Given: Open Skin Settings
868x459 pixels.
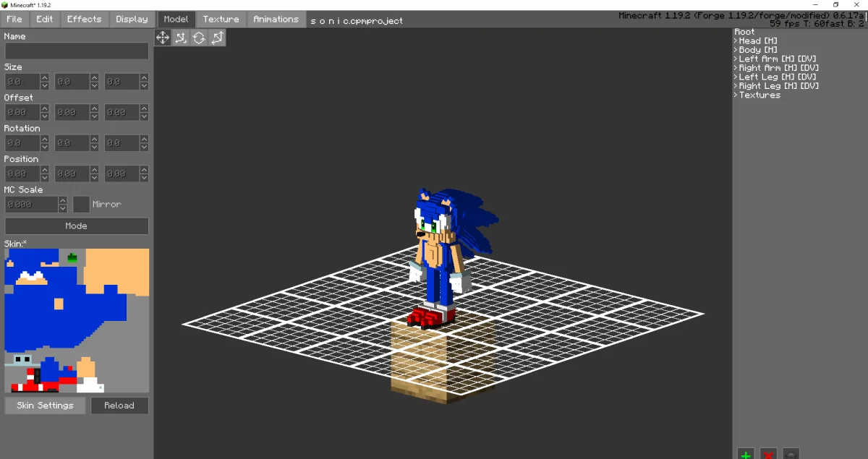Looking at the screenshot, I should [x=45, y=406].
